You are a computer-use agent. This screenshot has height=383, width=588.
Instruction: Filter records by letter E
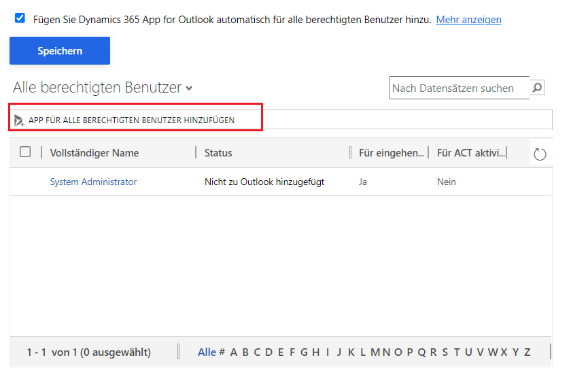281,352
